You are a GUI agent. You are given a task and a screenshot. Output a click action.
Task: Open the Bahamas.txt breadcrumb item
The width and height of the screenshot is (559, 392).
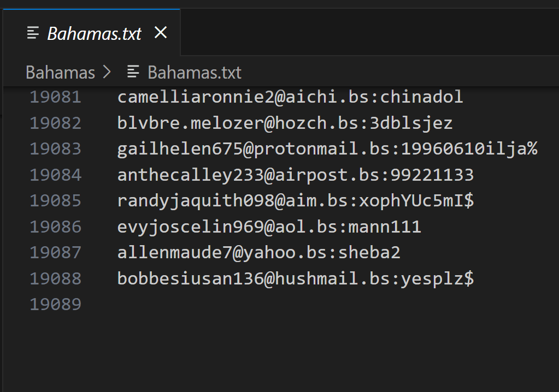click(194, 73)
